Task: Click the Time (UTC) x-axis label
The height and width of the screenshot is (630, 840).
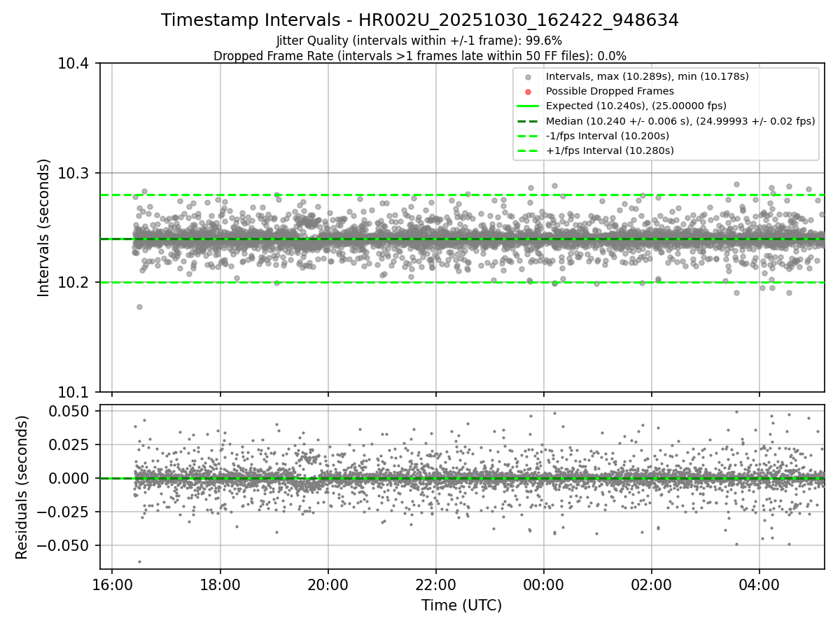Action: tap(461, 605)
